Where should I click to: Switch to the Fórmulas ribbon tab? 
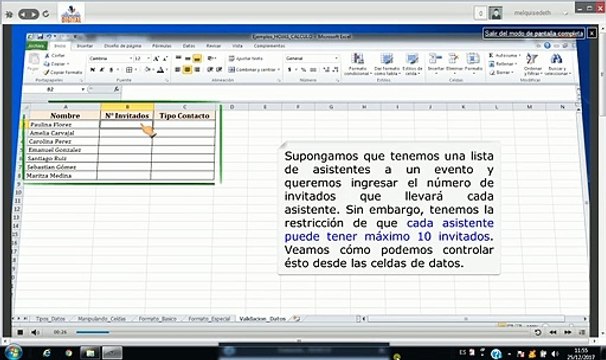[162, 46]
